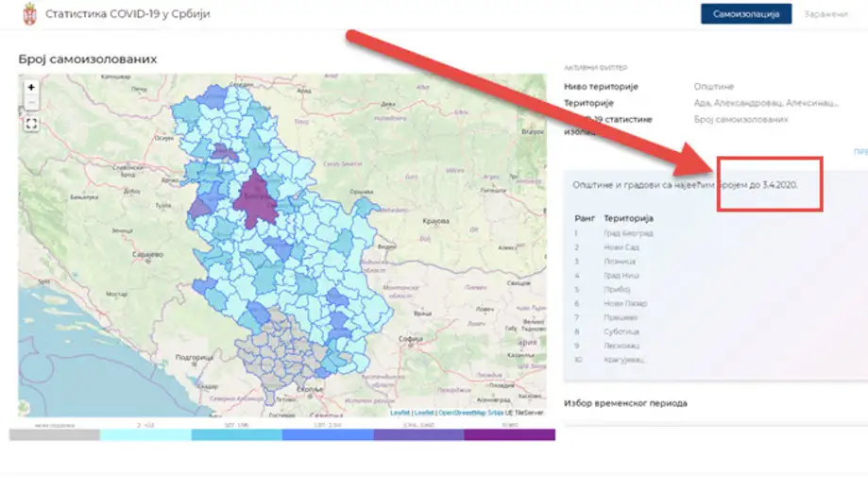Click the filter value Број самоизолованих

click(x=740, y=120)
